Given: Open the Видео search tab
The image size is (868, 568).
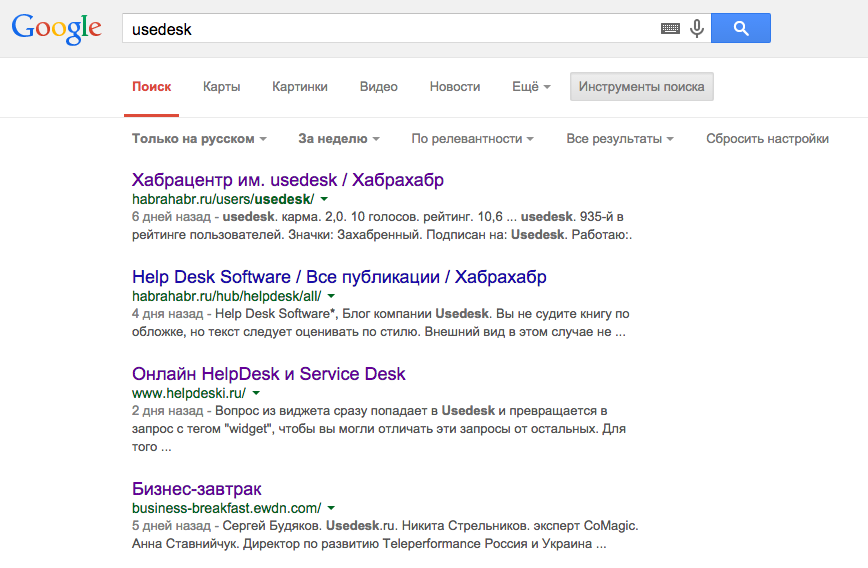Looking at the screenshot, I should [x=379, y=87].
